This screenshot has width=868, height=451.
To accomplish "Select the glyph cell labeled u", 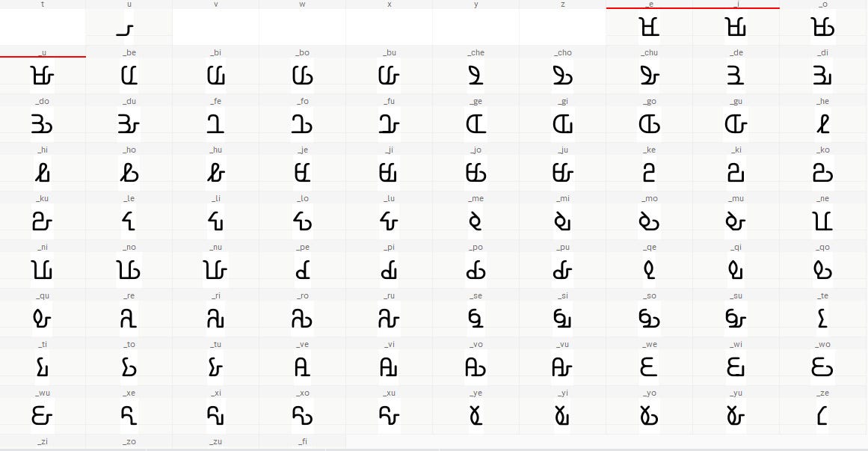I will [x=129, y=22].
